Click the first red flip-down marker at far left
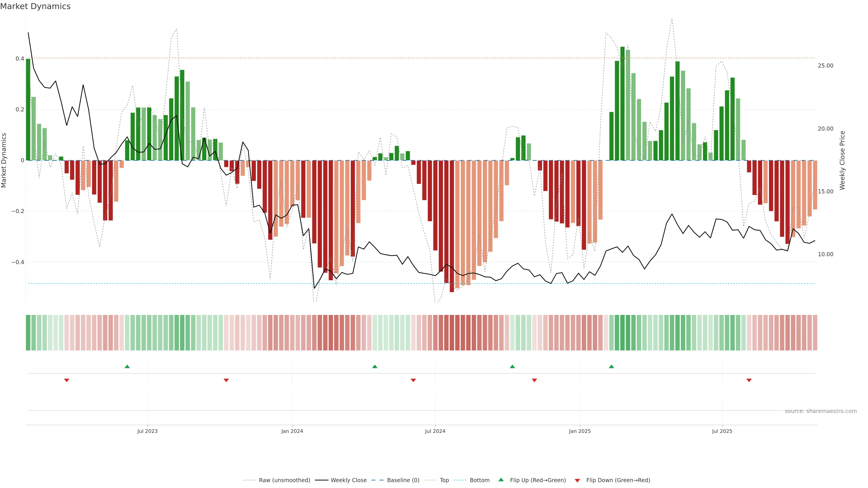This screenshot has width=868, height=488. point(67,380)
